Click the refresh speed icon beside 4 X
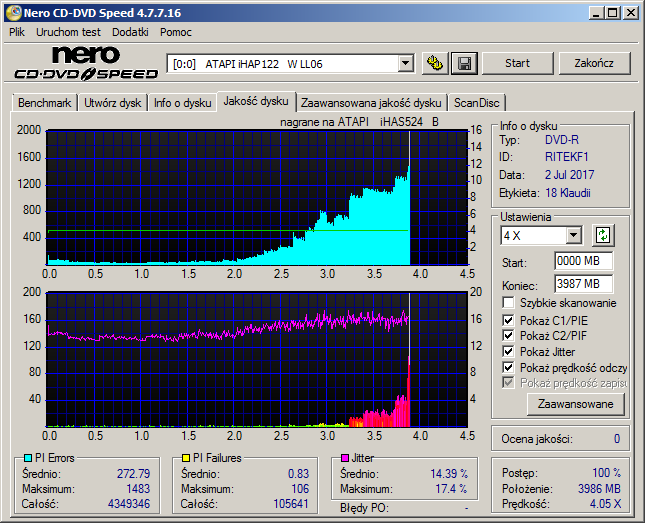The height and width of the screenshot is (523, 645). [x=603, y=235]
